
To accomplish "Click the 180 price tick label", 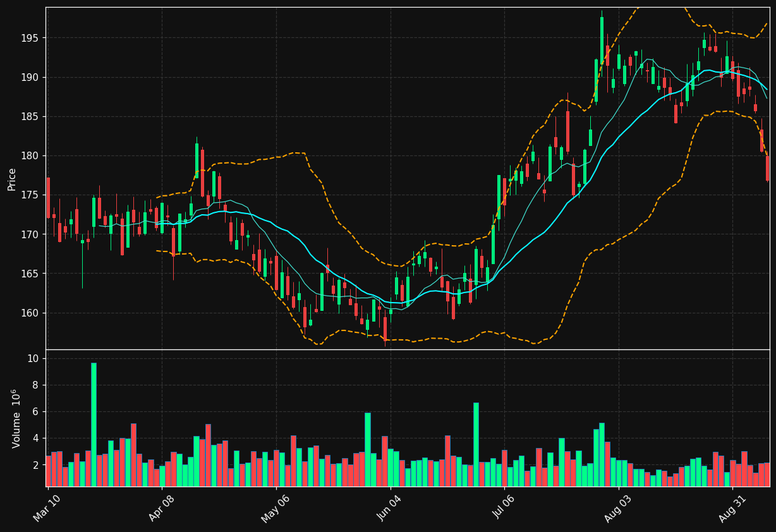I will [x=30, y=156].
